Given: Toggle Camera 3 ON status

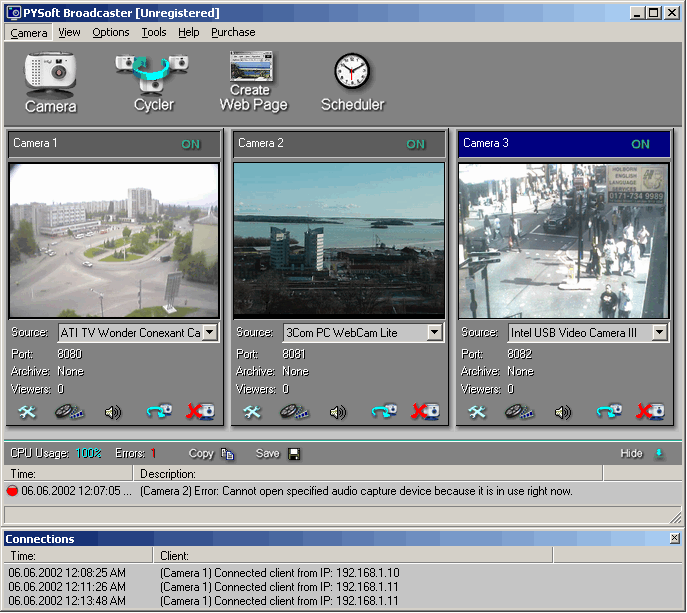Looking at the screenshot, I should 640,144.
